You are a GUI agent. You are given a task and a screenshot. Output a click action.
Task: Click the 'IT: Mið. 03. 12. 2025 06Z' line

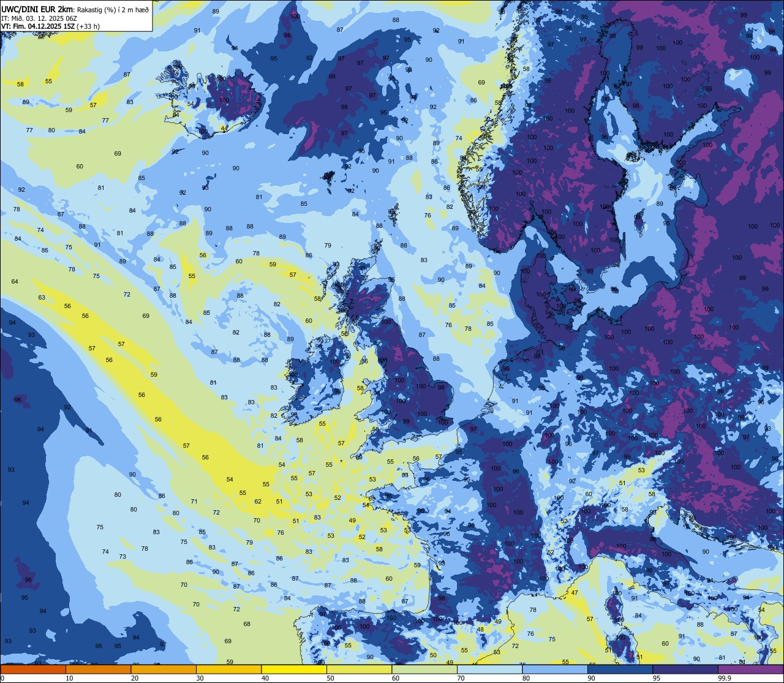40,18
